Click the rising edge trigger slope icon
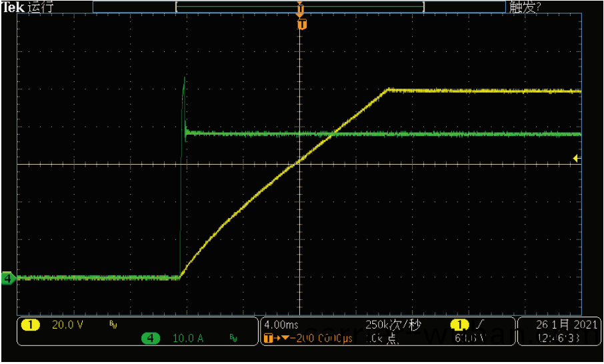Viewport: 604px width, 364px height. [x=479, y=325]
